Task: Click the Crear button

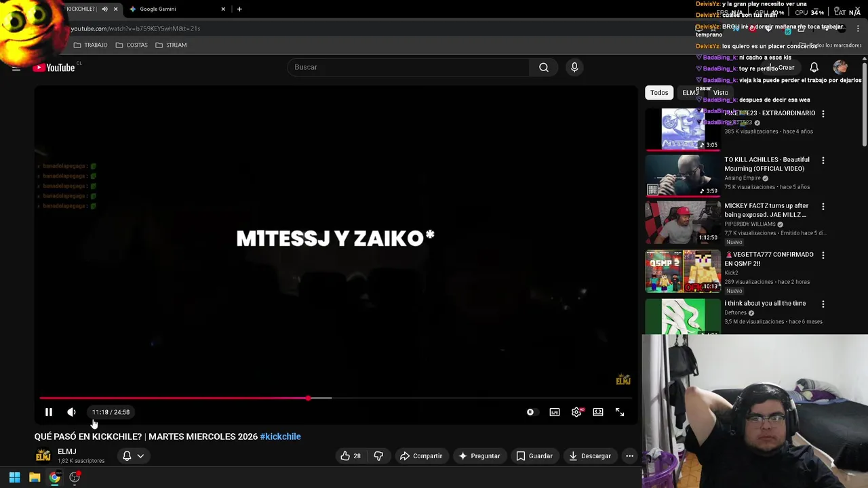Action: 781,68
